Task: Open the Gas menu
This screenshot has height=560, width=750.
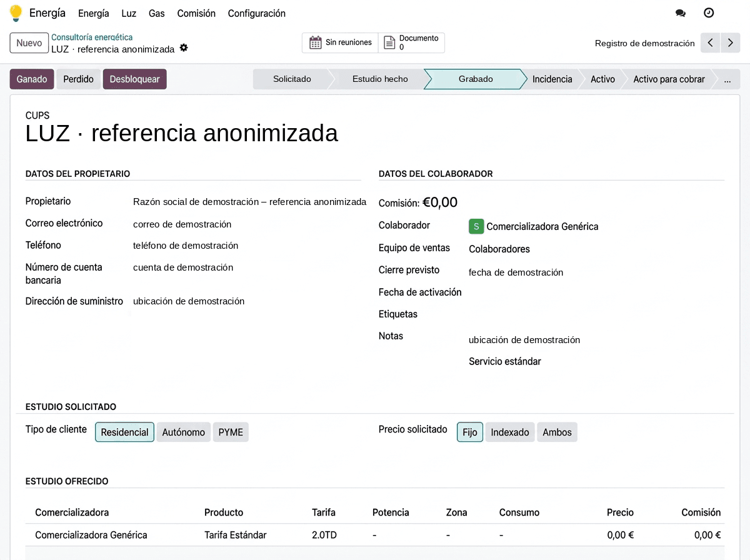Action: tap(157, 13)
